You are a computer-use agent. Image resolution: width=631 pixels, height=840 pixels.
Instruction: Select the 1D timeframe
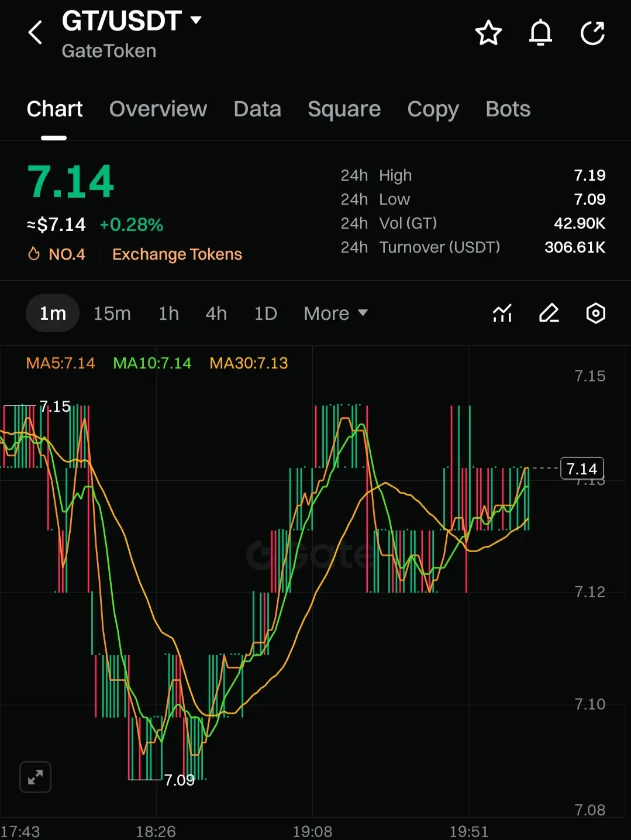(265, 314)
